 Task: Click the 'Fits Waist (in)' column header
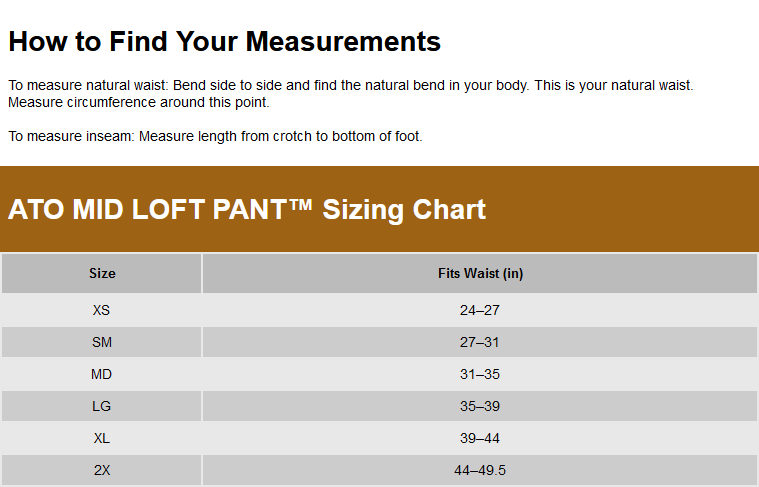click(x=480, y=273)
